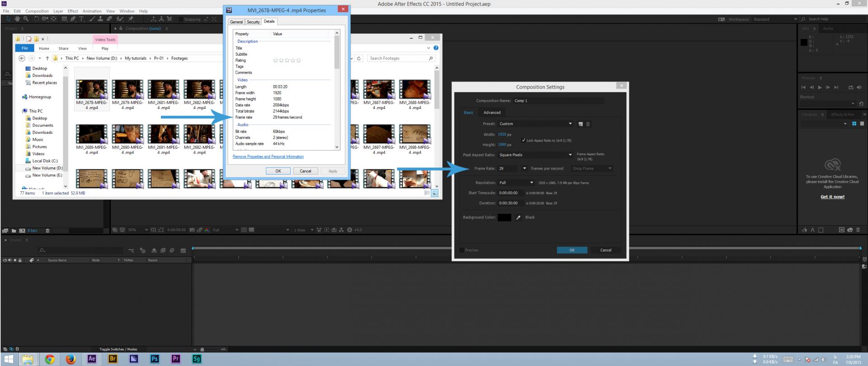Click the Get it now! link
The width and height of the screenshot is (868, 366).
(832, 197)
